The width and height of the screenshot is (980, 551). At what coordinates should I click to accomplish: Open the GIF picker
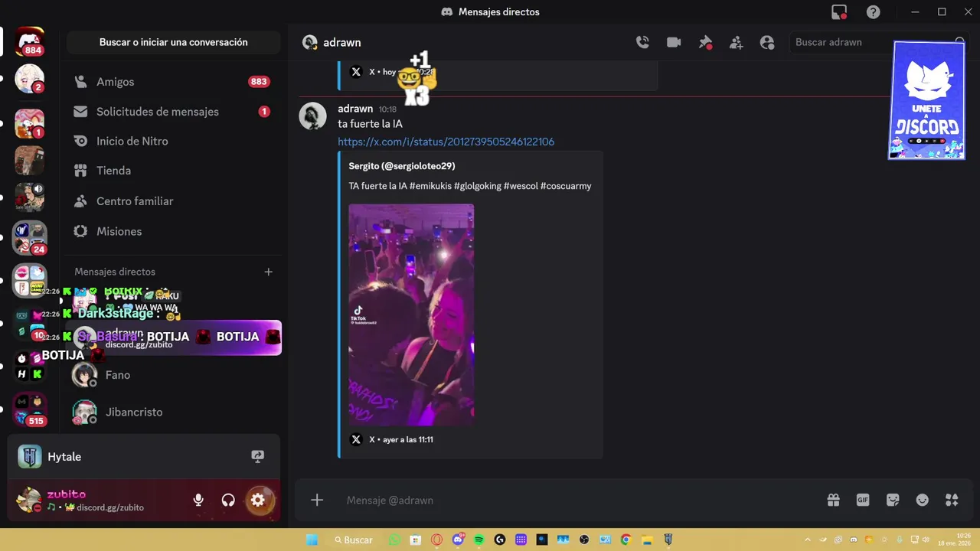click(863, 500)
